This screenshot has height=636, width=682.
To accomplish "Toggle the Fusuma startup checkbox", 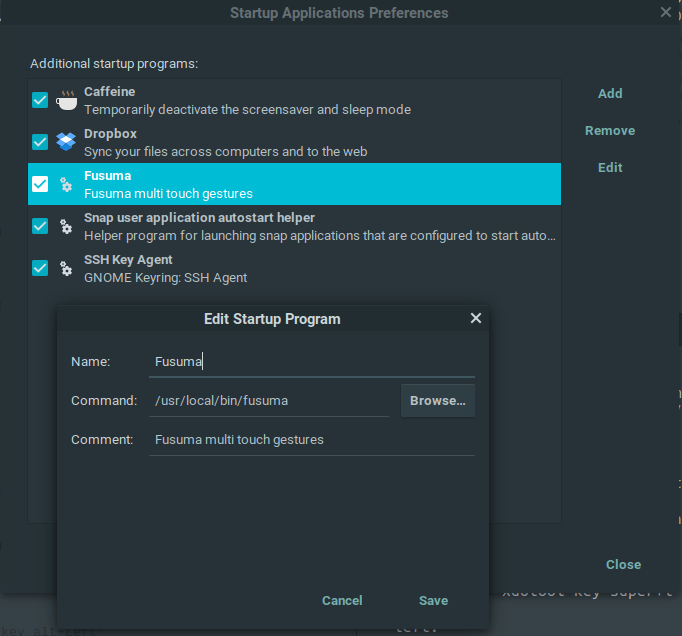I will pyautogui.click(x=40, y=184).
